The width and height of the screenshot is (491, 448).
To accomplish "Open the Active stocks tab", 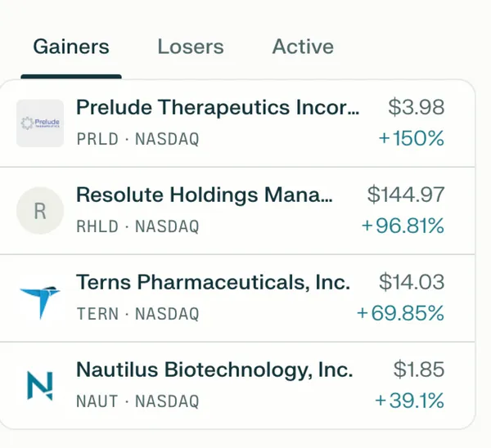I will click(x=303, y=47).
